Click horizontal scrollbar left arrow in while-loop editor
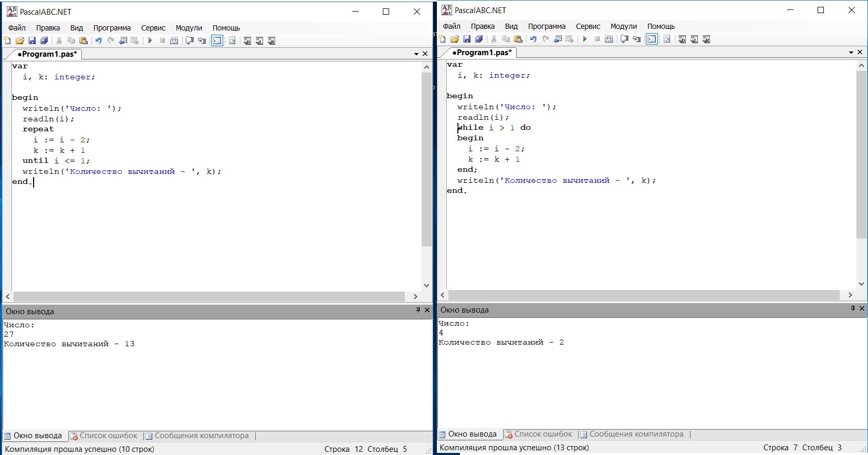Screen dimensions: 868x455 [x=443, y=295]
